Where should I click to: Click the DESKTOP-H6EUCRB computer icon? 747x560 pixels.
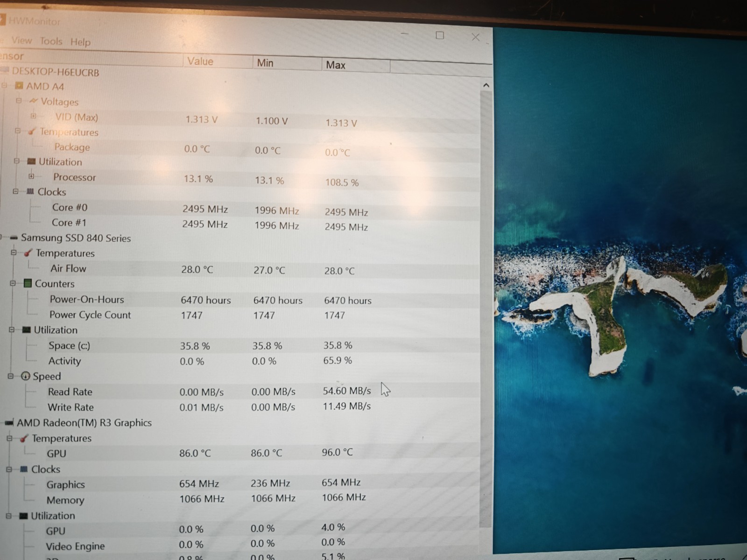pos(5,70)
